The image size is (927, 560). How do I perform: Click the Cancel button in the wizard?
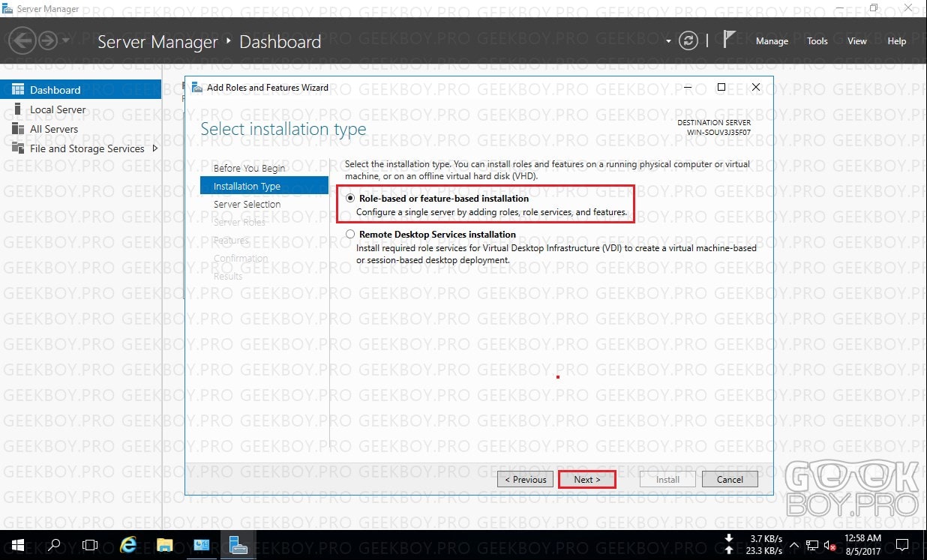730,479
